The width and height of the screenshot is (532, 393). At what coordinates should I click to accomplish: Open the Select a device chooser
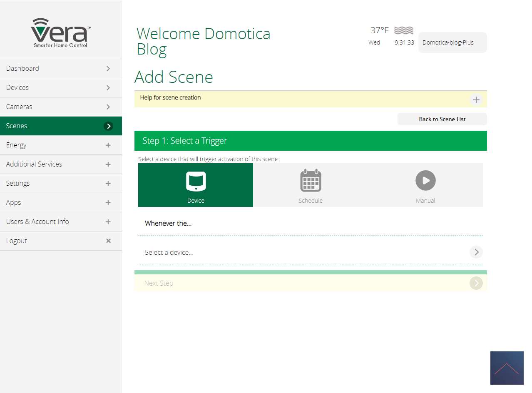click(476, 252)
